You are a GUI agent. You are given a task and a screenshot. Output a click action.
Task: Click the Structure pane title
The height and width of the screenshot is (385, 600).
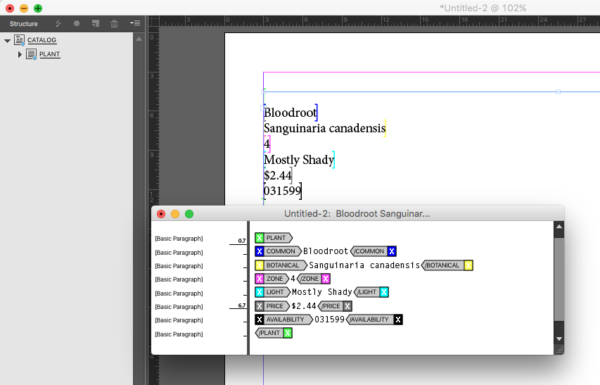[24, 24]
